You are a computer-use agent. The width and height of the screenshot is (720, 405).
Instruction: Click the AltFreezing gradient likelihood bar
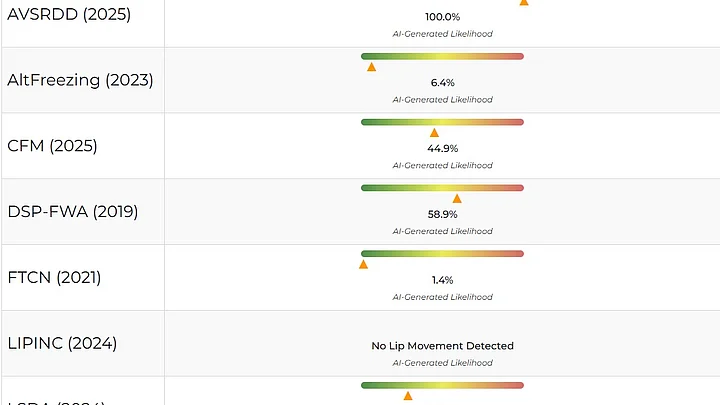442,56
